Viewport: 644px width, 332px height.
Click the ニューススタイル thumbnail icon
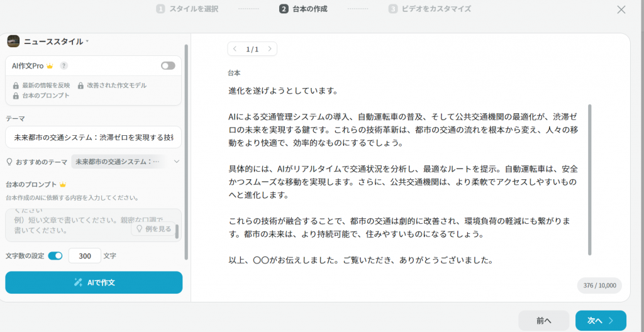[x=13, y=41]
